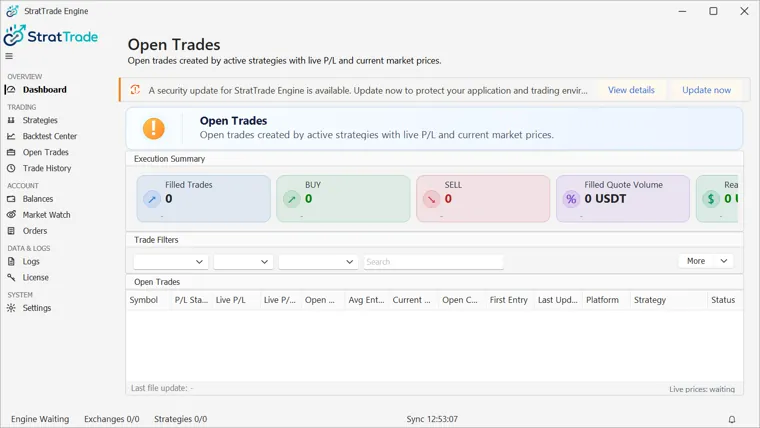
Task: Open Settings in the sidebar
Action: (37, 308)
